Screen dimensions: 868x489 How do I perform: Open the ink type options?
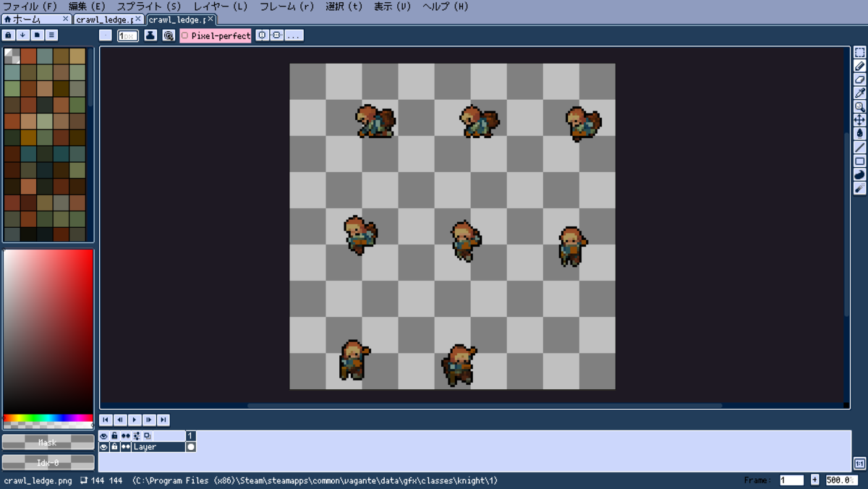coord(150,35)
